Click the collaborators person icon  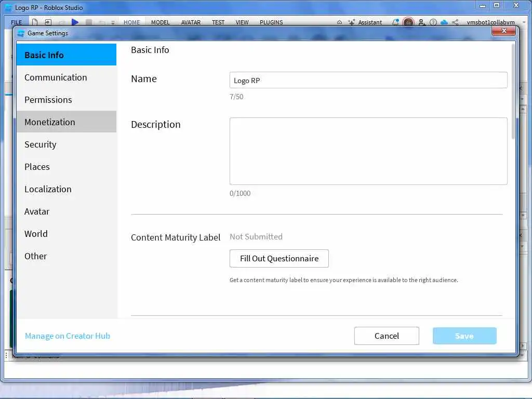[421, 22]
